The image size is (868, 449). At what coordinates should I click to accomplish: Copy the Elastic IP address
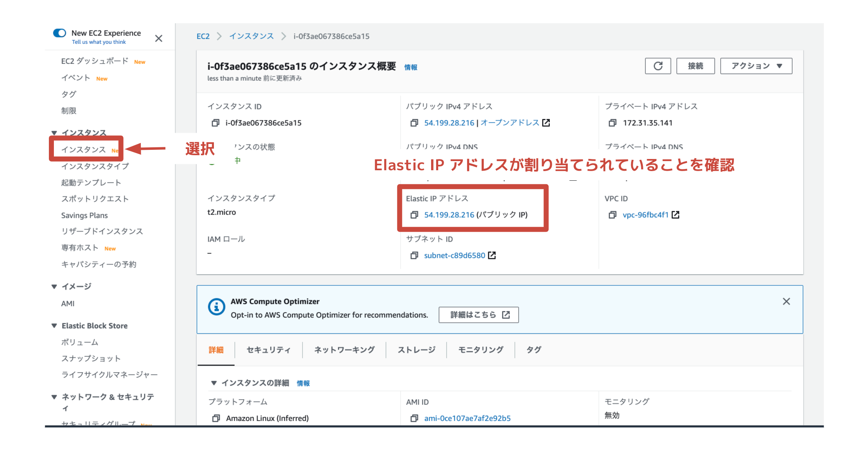[x=414, y=215]
